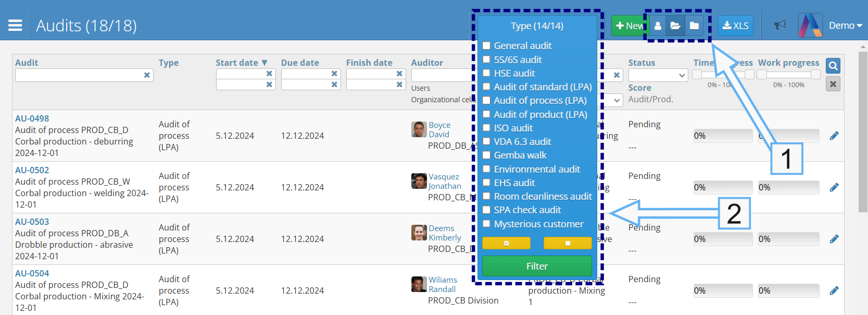Click the Work progress range slider's right handle

pyautogui.click(x=815, y=75)
